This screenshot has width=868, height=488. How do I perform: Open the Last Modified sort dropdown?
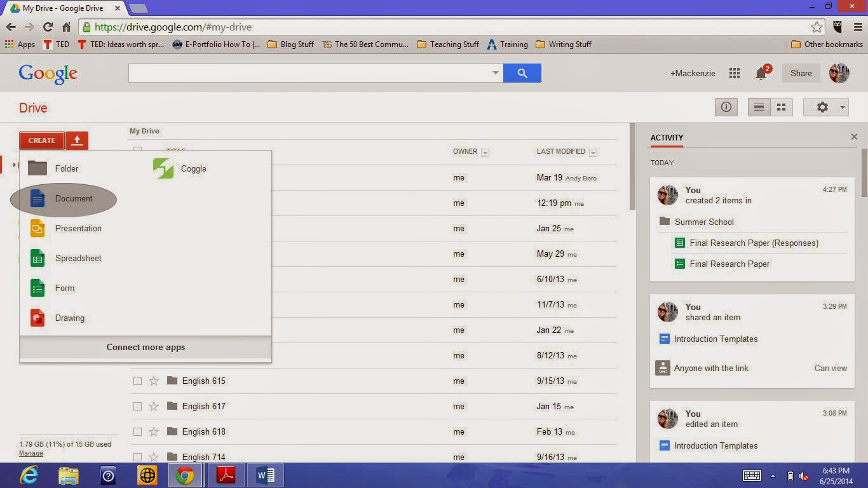(x=593, y=152)
